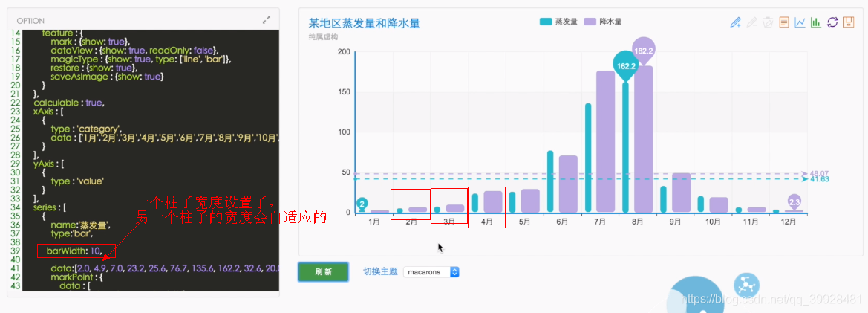
Task: Click the 41.63 average line label
Action: 819,179
